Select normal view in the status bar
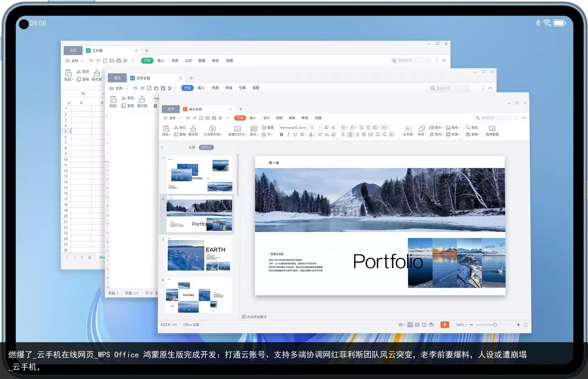Image resolution: width=588 pixels, height=379 pixels. (x=410, y=325)
